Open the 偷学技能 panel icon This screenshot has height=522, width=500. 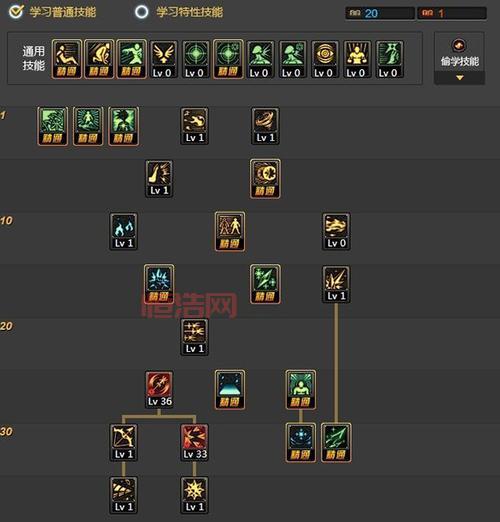[x=459, y=45]
